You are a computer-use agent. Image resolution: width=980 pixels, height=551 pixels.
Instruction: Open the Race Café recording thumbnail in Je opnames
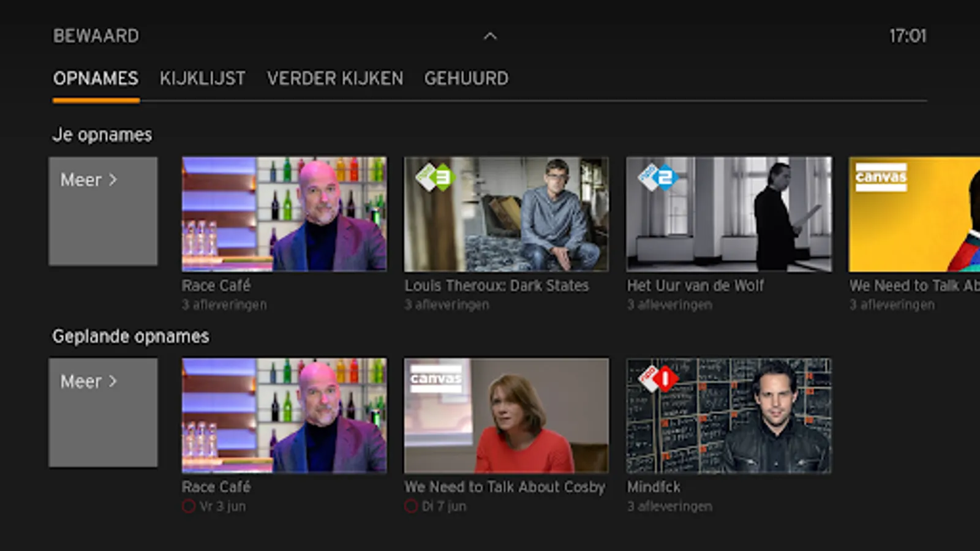tap(284, 214)
